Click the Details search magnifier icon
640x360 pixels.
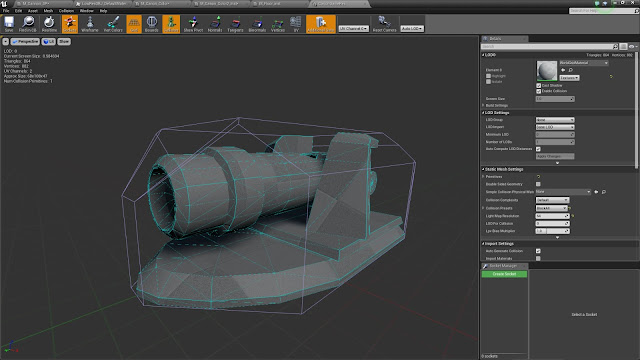coord(616,47)
